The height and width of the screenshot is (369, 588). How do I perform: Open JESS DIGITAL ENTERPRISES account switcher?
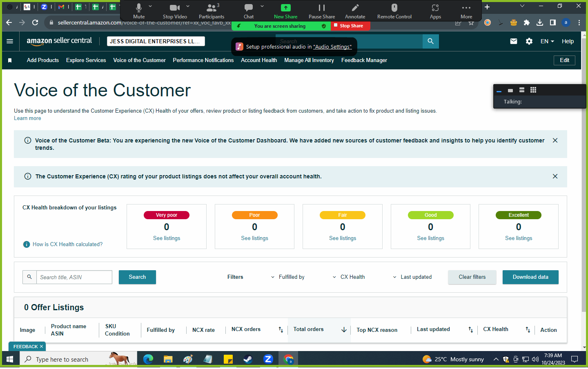pos(156,41)
